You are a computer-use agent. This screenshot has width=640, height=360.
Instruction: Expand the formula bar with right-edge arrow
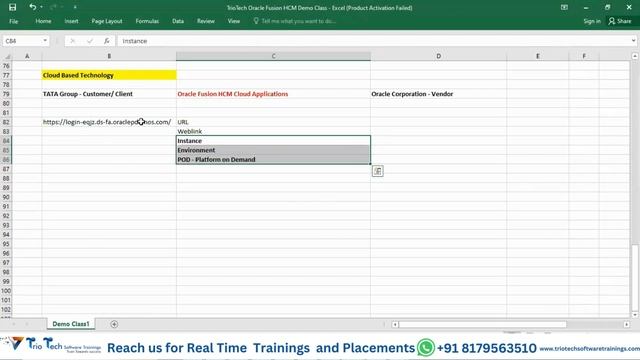click(633, 41)
